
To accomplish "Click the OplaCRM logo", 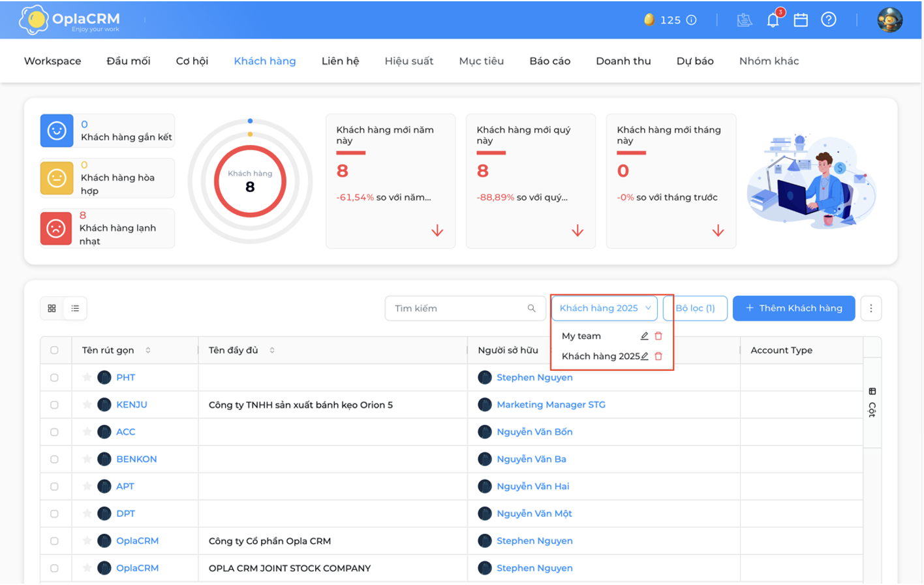I will 69,20.
